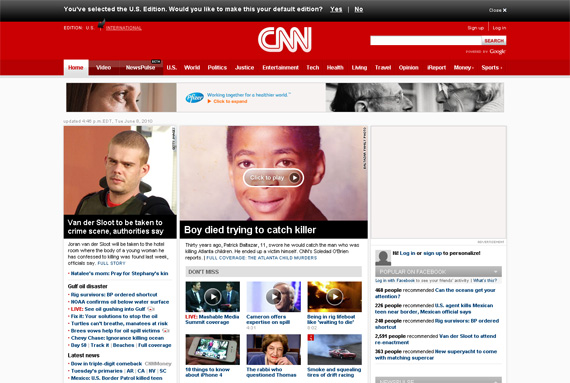
Task: Open the NewsPulse beta tab
Action: point(141,68)
